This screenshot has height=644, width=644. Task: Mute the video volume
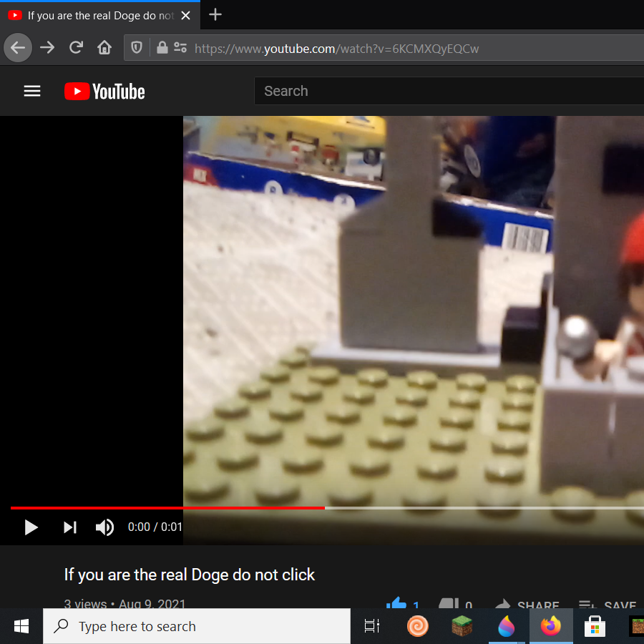104,527
